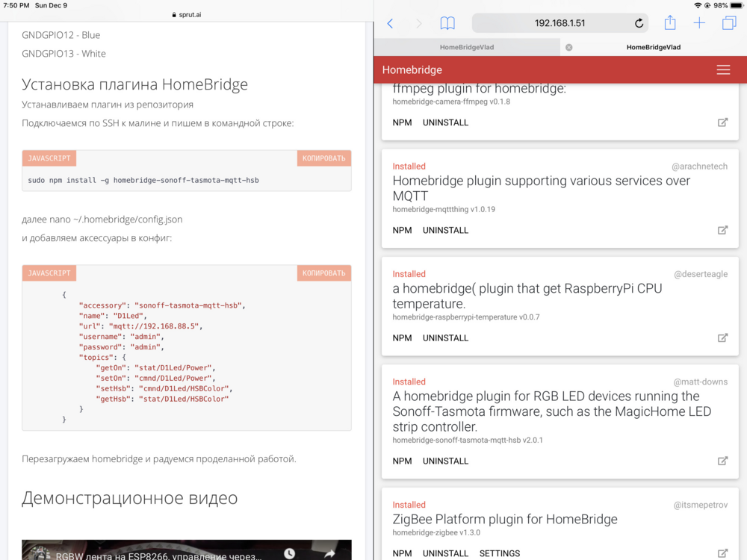The width and height of the screenshot is (747, 560).
Task: Open external link for ffmpeg plugin
Action: 722,122
